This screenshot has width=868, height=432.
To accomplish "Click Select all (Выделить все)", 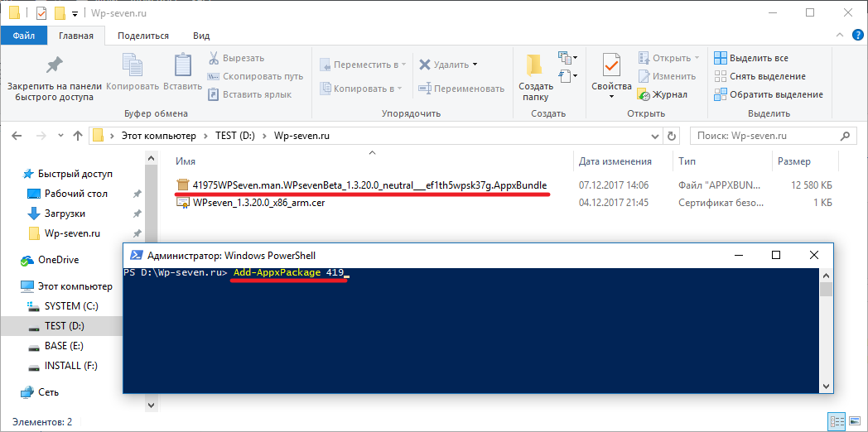I will tap(750, 58).
